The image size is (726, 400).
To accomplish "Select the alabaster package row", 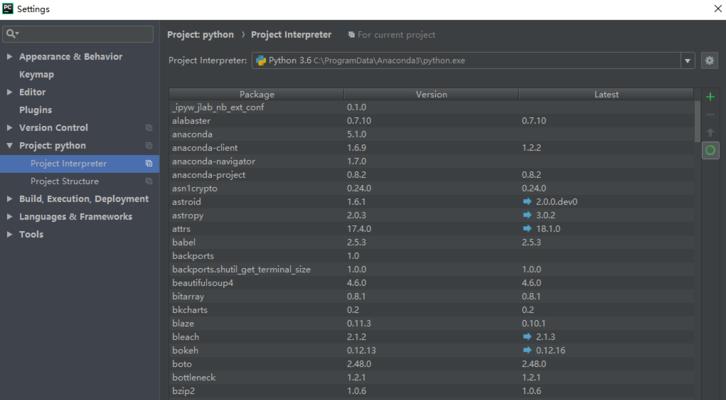I will point(432,121).
